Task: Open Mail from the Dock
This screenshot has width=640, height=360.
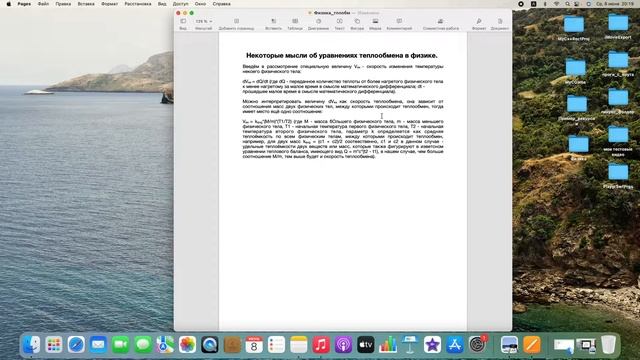Action: tap(98, 345)
